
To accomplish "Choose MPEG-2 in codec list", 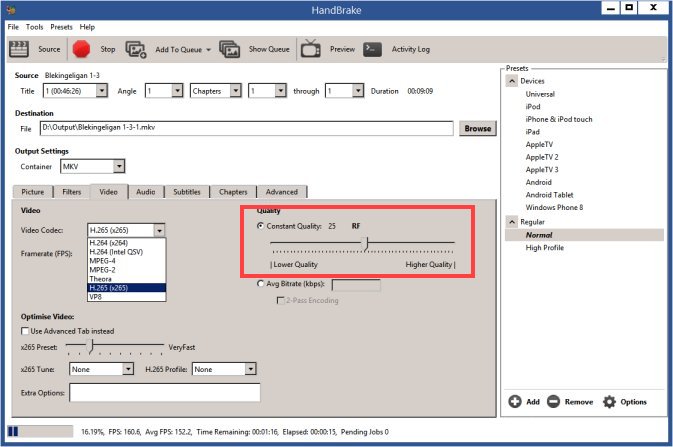I will (127, 270).
